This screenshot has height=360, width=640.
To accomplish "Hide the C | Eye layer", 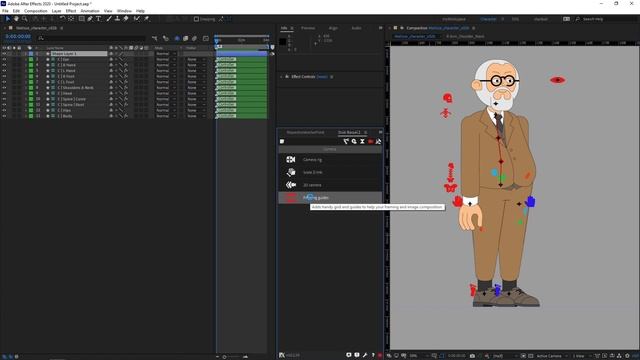I will (4, 59).
